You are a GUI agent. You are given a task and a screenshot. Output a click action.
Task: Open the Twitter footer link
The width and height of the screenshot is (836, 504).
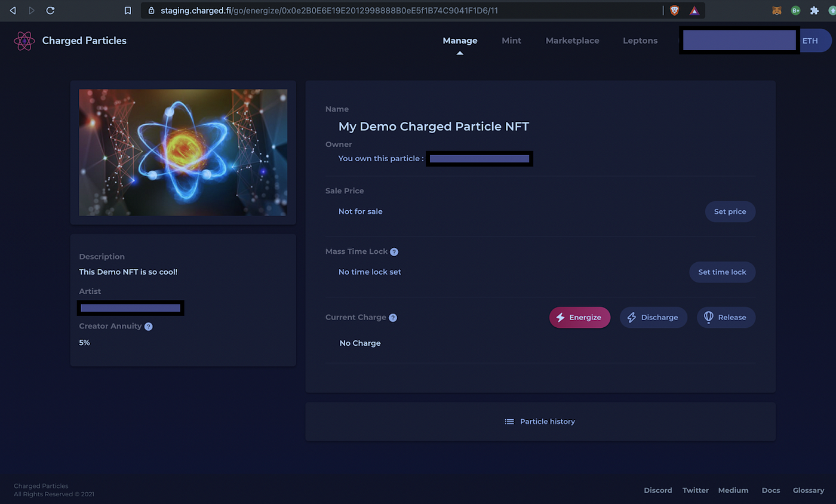pyautogui.click(x=696, y=490)
